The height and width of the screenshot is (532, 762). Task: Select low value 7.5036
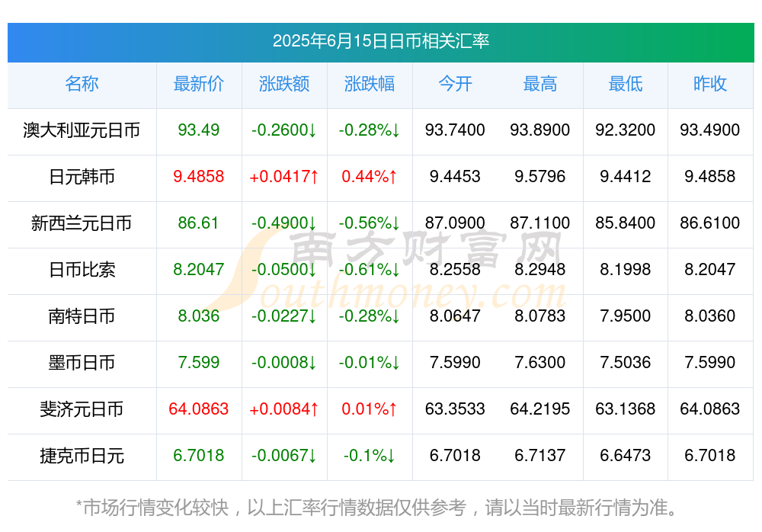click(x=626, y=362)
